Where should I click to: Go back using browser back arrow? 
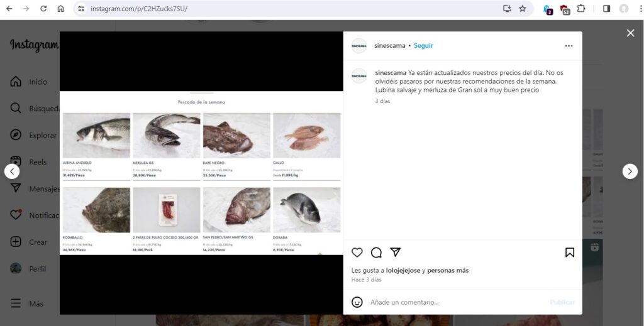pyautogui.click(x=9, y=9)
